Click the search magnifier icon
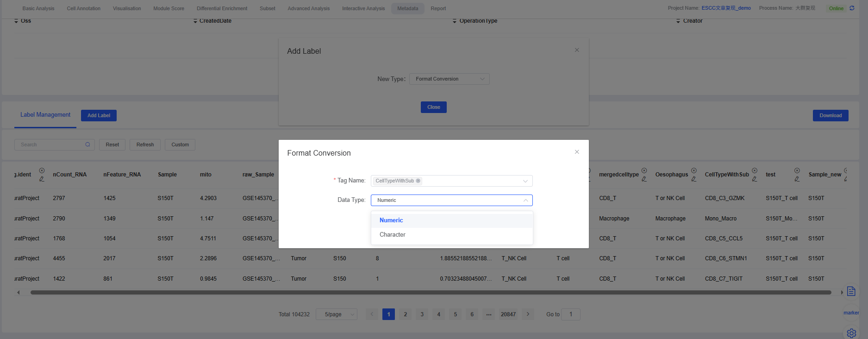Image resolution: width=868 pixels, height=339 pixels. (87, 144)
